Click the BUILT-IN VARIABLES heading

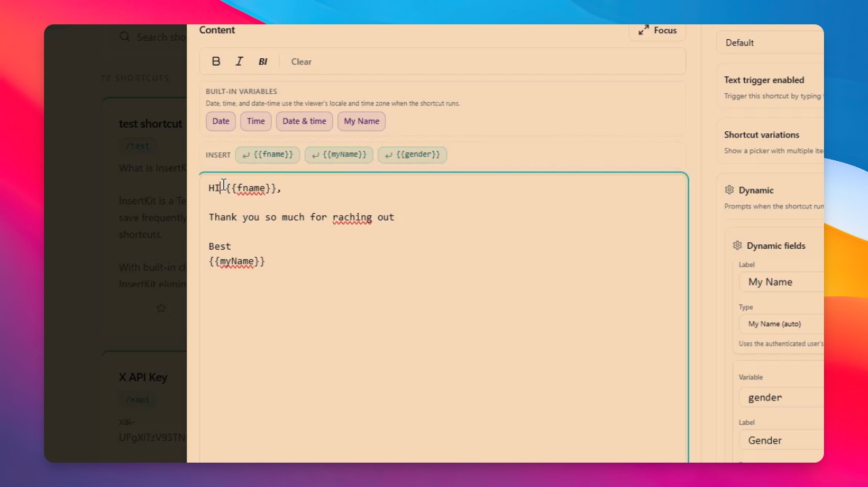pyautogui.click(x=242, y=91)
